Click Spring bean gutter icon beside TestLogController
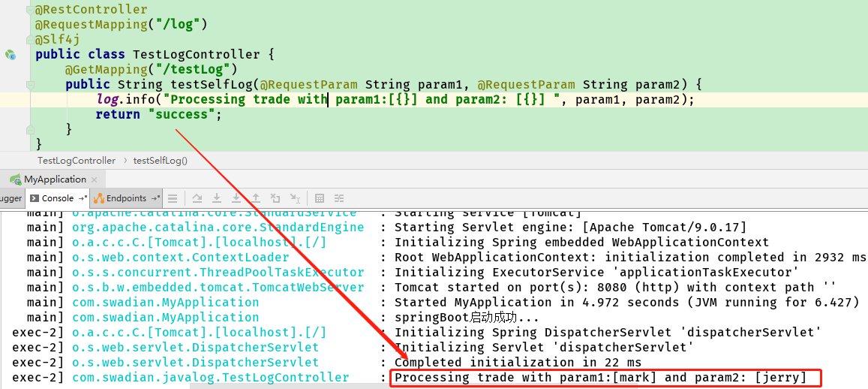The height and width of the screenshot is (389, 868). [11, 54]
